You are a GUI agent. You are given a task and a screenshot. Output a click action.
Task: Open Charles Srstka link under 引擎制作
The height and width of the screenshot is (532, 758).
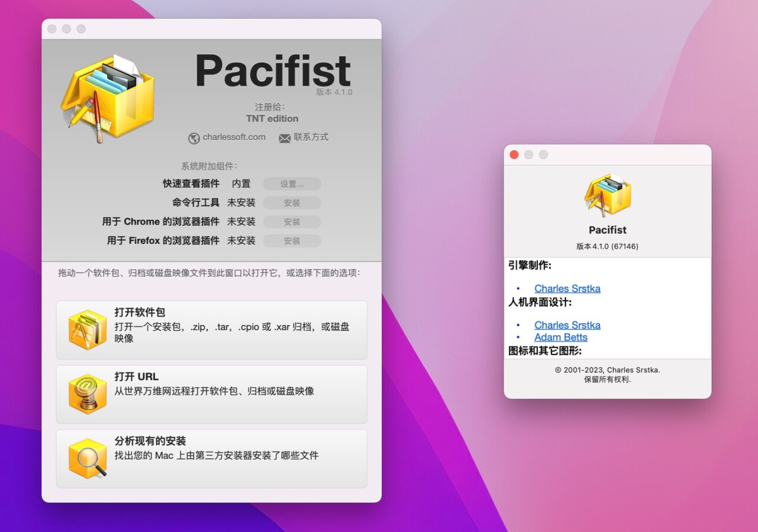point(567,289)
